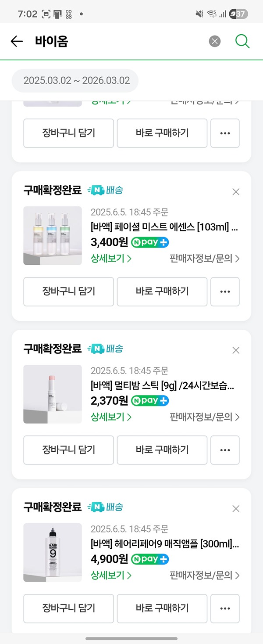Clear the search text with X icon
Viewport: 263px width, 644px height.
click(x=214, y=41)
